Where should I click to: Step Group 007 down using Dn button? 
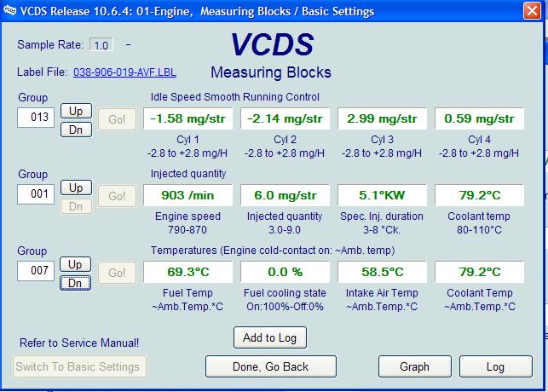click(x=76, y=283)
